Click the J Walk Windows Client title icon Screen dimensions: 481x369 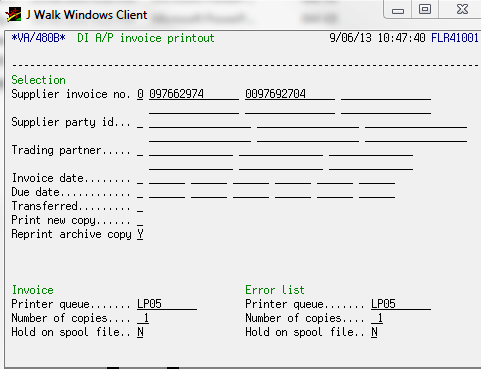click(x=13, y=15)
